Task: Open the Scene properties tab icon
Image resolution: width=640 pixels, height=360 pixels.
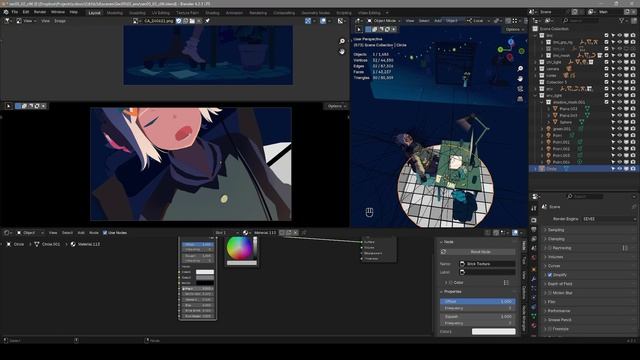Action: click(x=534, y=249)
